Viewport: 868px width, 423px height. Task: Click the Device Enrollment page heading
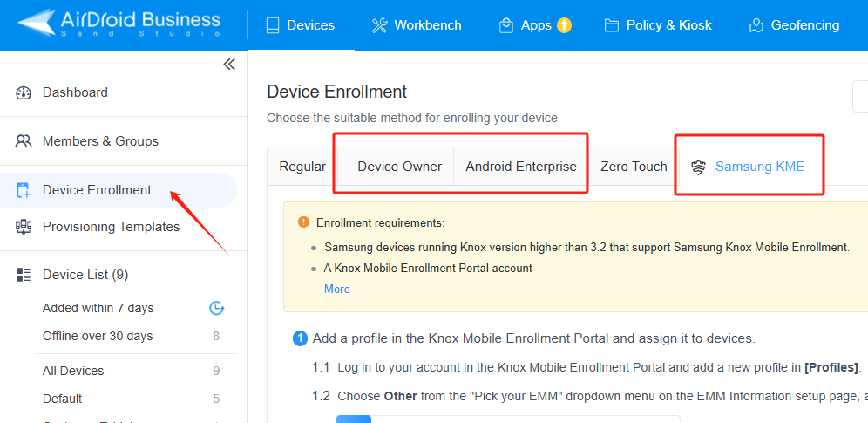(x=336, y=92)
